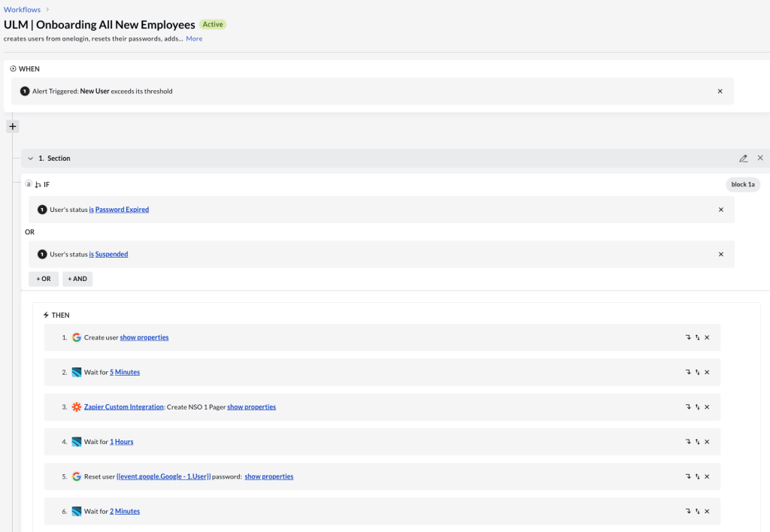Click the plus button to add a section
770x532 pixels.
point(12,126)
